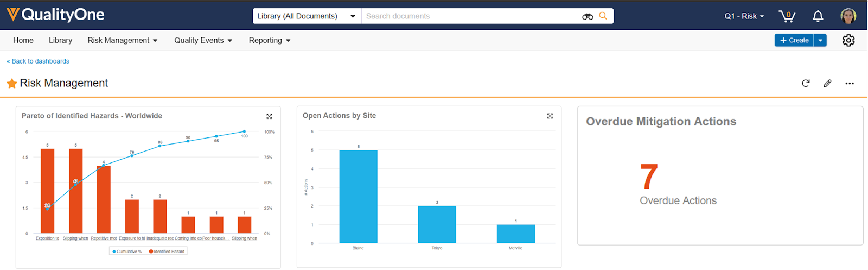Open dashboard more options ellipsis
Image resolution: width=868 pixels, height=270 pixels.
pos(850,83)
